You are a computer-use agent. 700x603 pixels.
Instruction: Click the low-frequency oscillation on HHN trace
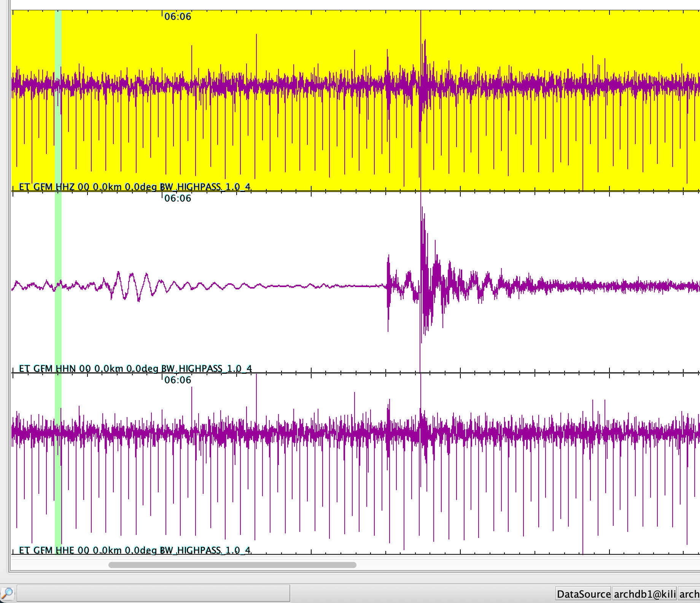tap(131, 286)
